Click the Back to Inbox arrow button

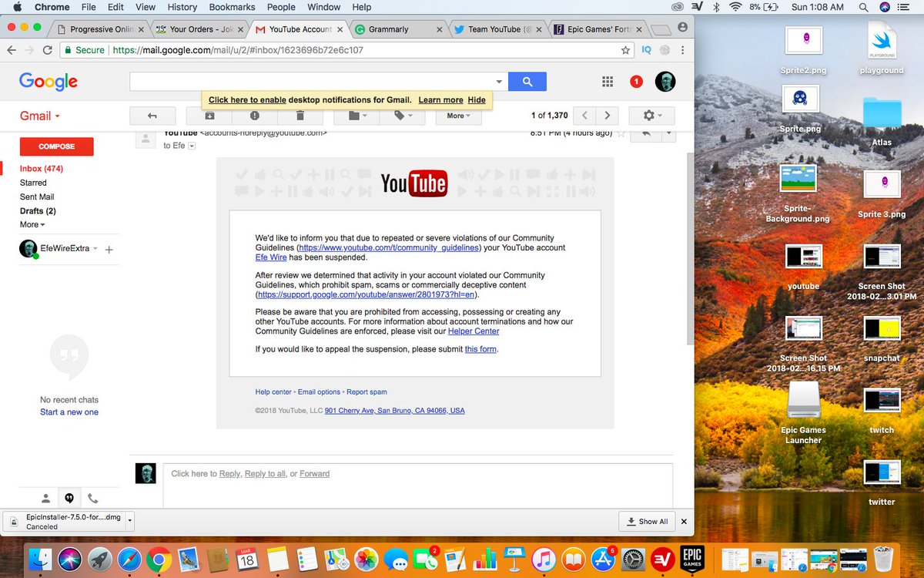click(x=152, y=116)
